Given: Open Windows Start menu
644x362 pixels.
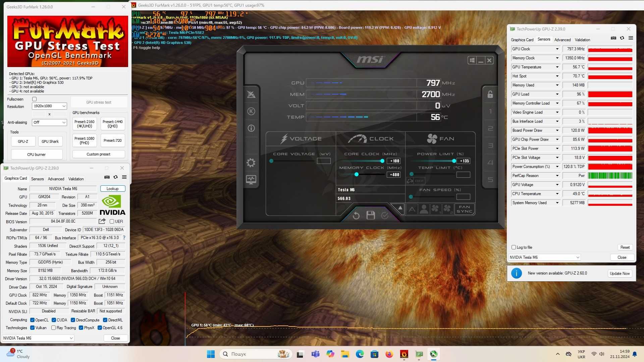Looking at the screenshot, I should click(211, 354).
